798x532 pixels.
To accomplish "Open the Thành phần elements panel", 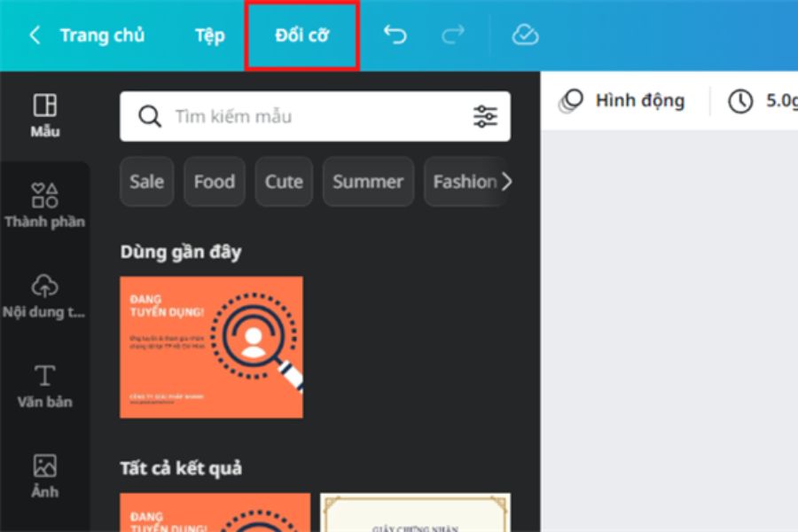I will tap(44, 206).
